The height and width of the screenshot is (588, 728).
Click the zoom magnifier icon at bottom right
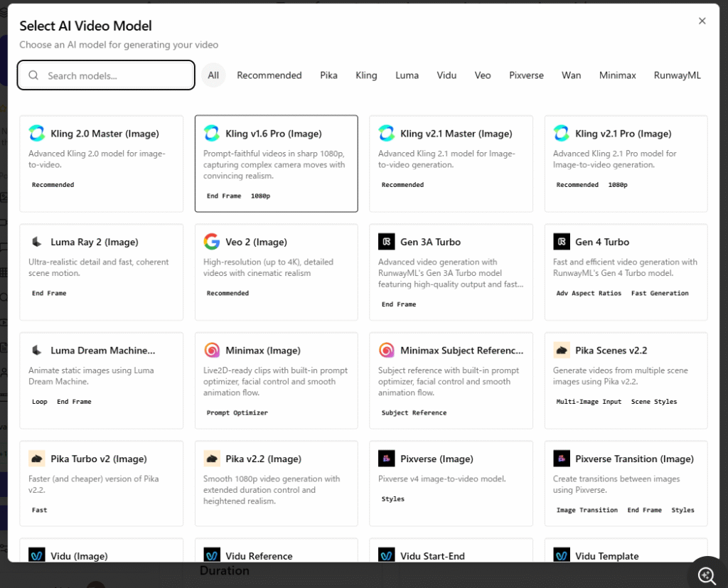tap(707, 575)
